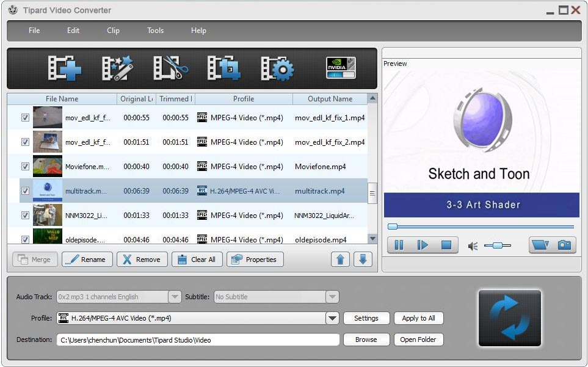Open the Tools menu
The width and height of the screenshot is (588, 367).
155,31
